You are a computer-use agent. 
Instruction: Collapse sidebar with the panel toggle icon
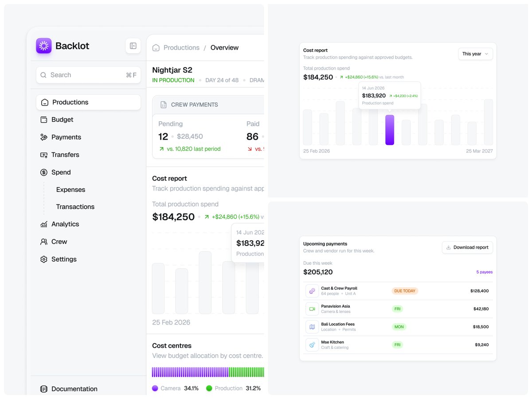tap(133, 46)
